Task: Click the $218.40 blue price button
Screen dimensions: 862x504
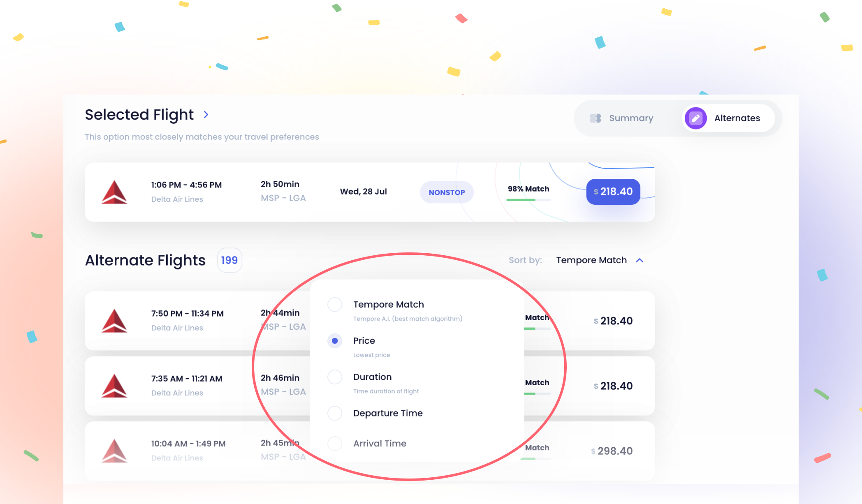Action: click(613, 192)
